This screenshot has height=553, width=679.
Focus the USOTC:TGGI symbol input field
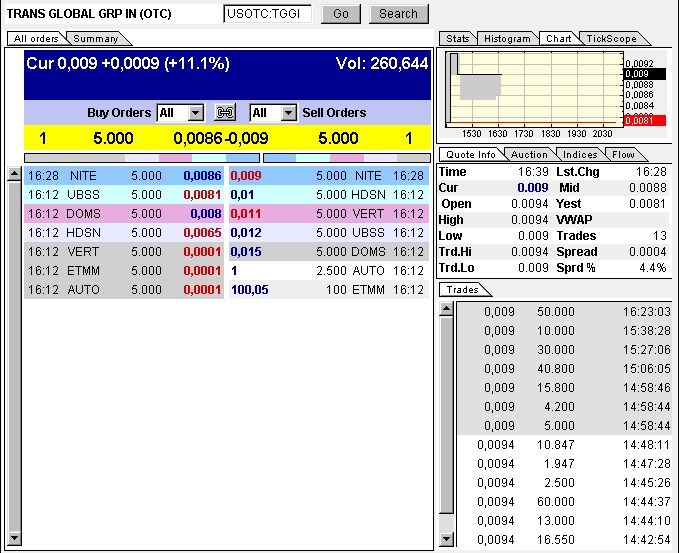(x=268, y=14)
